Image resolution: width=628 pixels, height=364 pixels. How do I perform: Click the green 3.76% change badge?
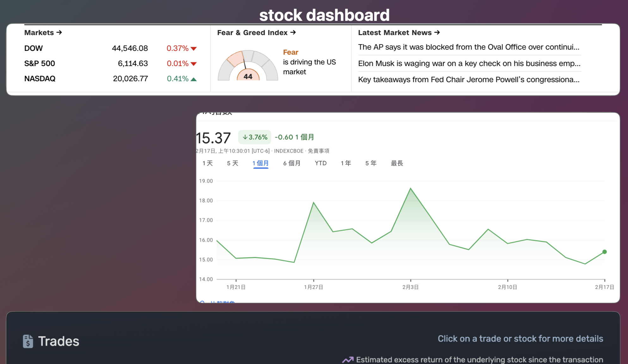point(255,137)
